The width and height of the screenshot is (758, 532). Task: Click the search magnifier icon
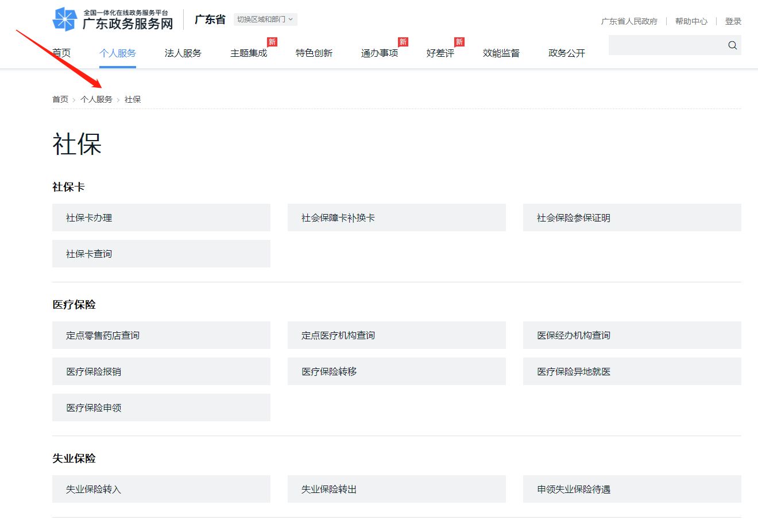732,45
